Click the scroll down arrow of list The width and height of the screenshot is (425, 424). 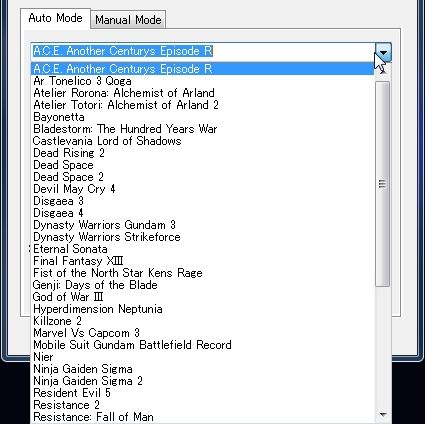coord(383,415)
